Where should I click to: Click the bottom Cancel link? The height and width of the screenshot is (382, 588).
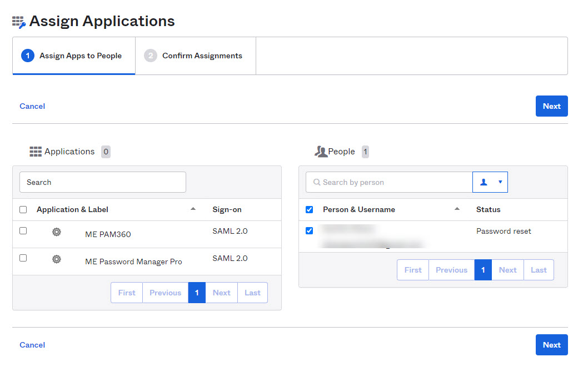tap(32, 345)
